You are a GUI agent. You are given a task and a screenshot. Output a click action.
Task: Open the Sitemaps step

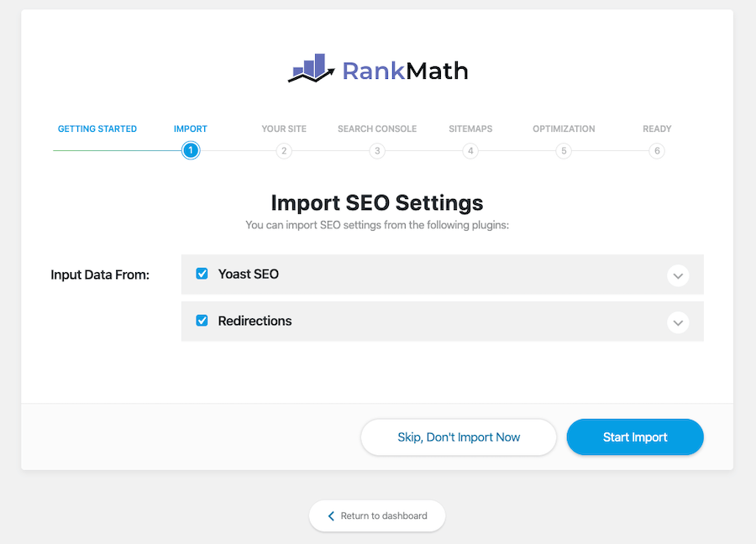470,128
